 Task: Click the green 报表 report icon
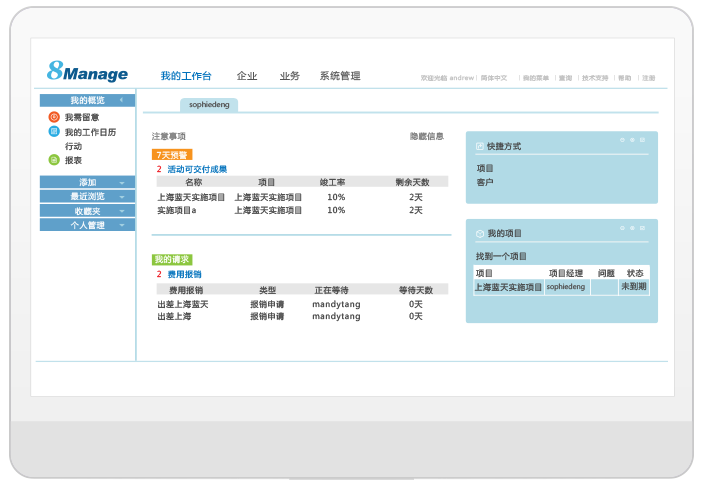[54, 160]
